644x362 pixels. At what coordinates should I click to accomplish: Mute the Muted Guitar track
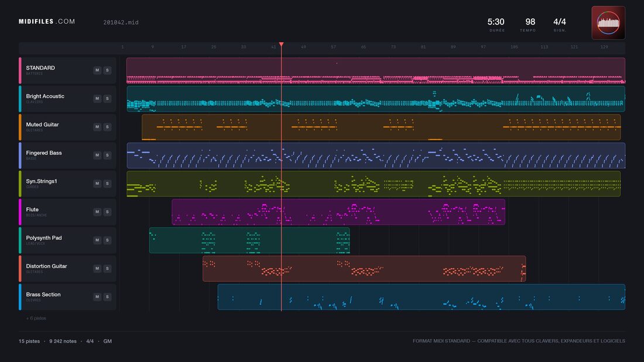click(x=97, y=127)
